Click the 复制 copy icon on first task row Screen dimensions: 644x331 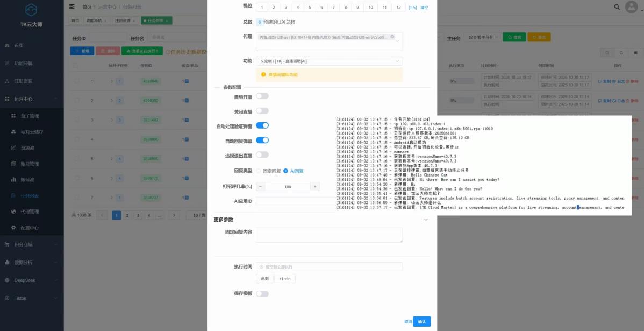tap(599, 81)
